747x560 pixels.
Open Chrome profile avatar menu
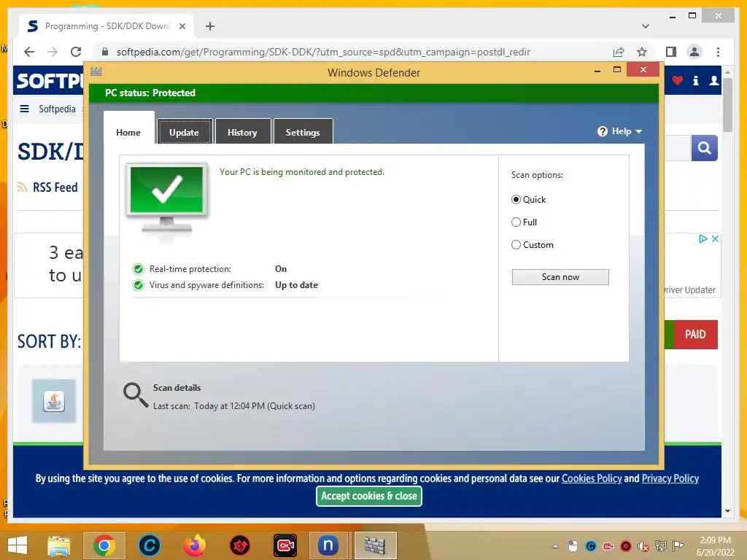point(694,52)
